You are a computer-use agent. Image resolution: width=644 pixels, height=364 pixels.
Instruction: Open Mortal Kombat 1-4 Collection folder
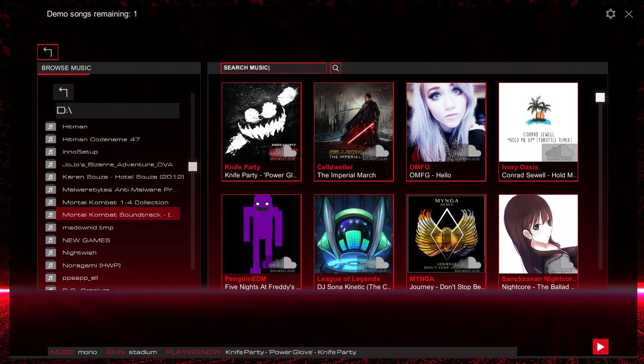[x=115, y=202]
